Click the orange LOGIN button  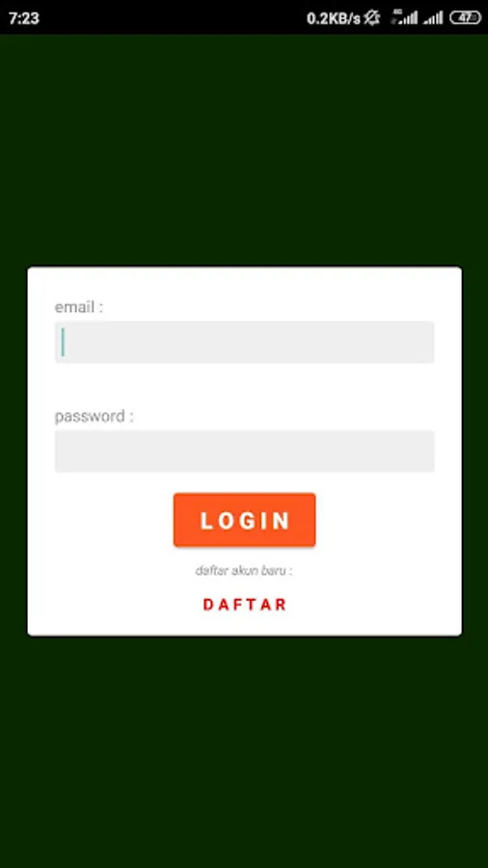pos(244,520)
